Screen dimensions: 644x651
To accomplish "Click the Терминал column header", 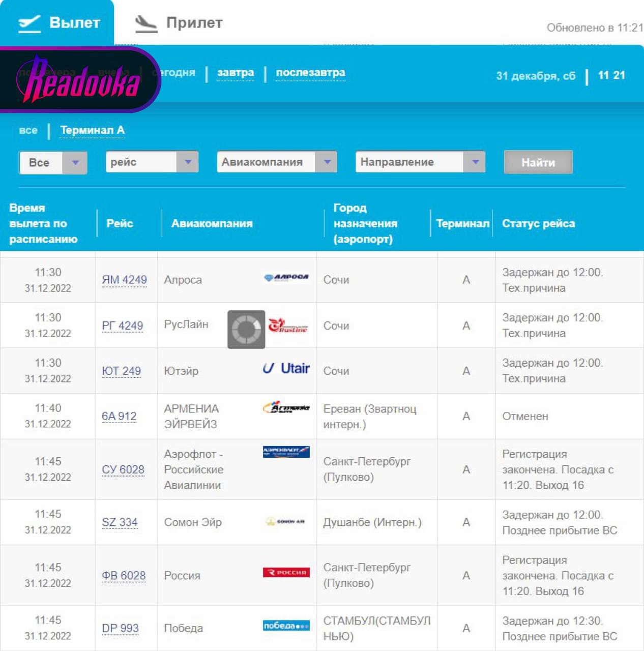I will pos(462,223).
